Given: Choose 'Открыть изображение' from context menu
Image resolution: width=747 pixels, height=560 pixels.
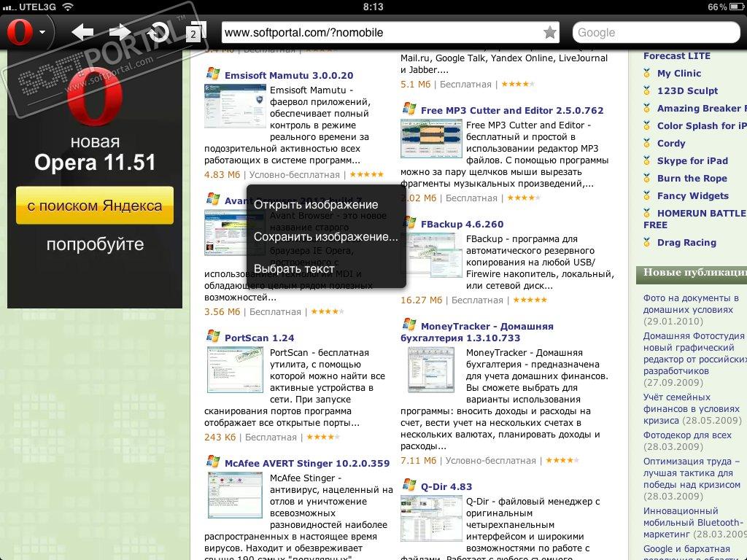Looking at the screenshot, I should pyautogui.click(x=316, y=205).
